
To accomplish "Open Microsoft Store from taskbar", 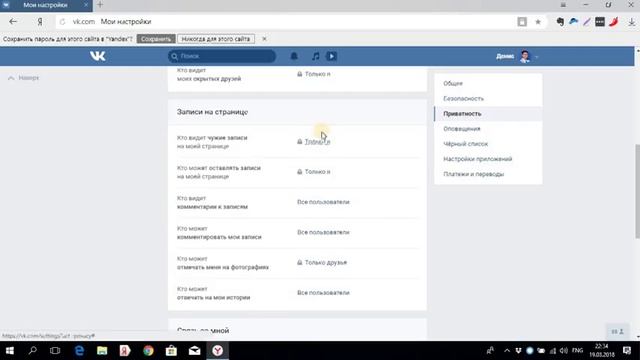I will click(171, 351).
